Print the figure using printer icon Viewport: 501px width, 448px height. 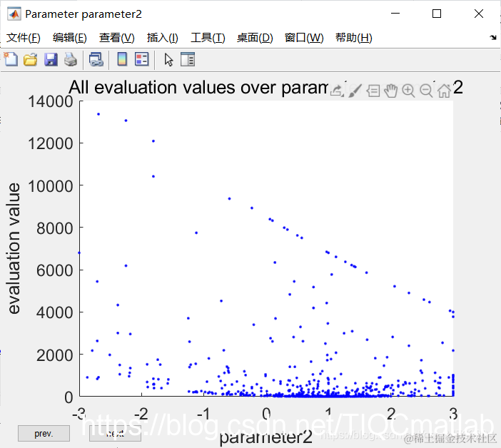tap(71, 60)
